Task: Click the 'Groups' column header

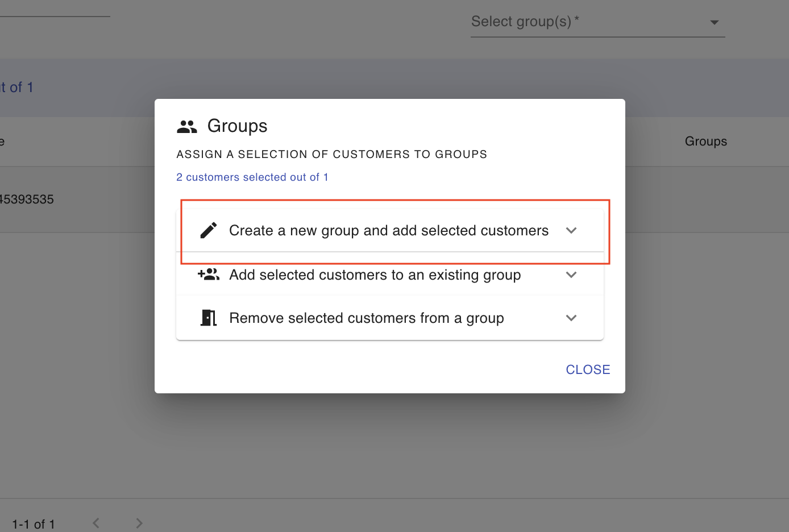Action: click(x=706, y=141)
